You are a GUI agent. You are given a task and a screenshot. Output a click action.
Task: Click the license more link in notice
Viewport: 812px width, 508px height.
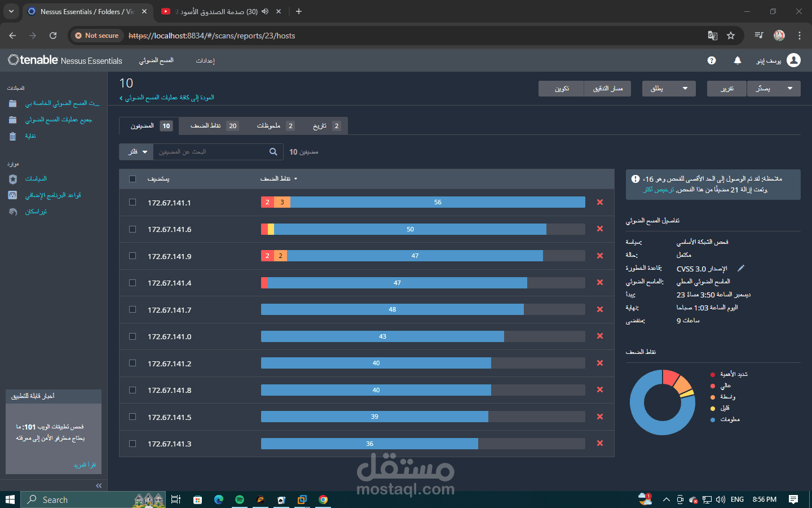pyautogui.click(x=659, y=190)
